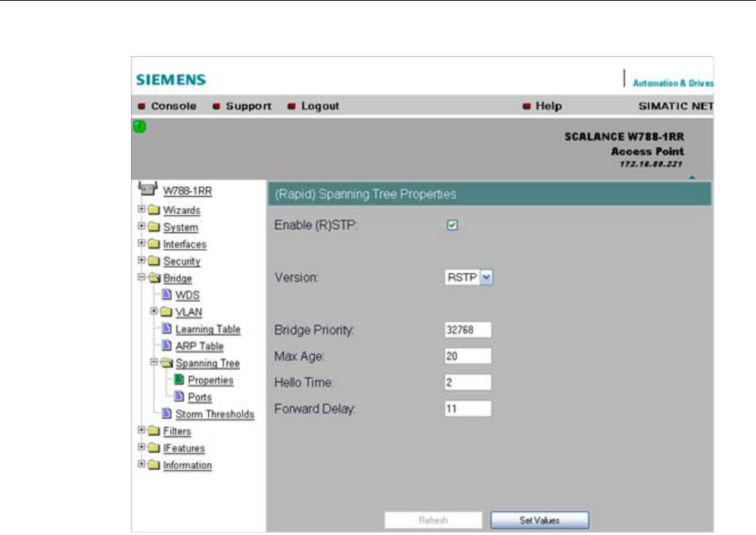Toggle the Enable (R)STP checkbox

coord(453,225)
